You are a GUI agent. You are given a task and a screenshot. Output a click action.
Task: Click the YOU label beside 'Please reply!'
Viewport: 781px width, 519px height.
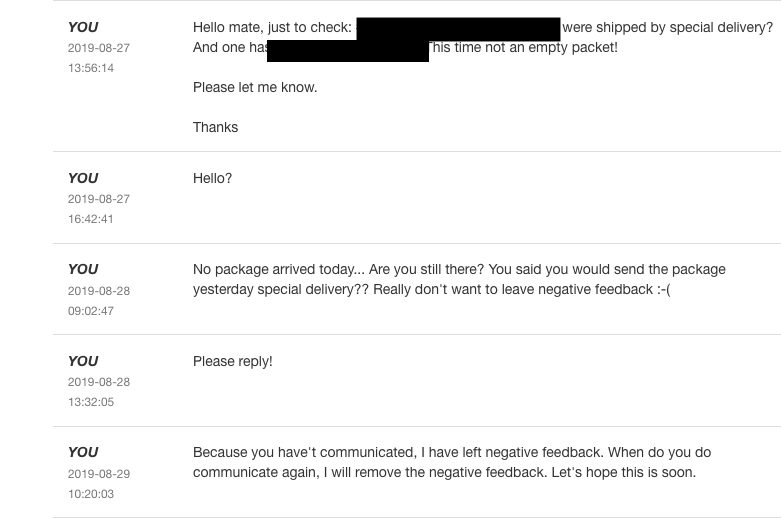(x=83, y=361)
